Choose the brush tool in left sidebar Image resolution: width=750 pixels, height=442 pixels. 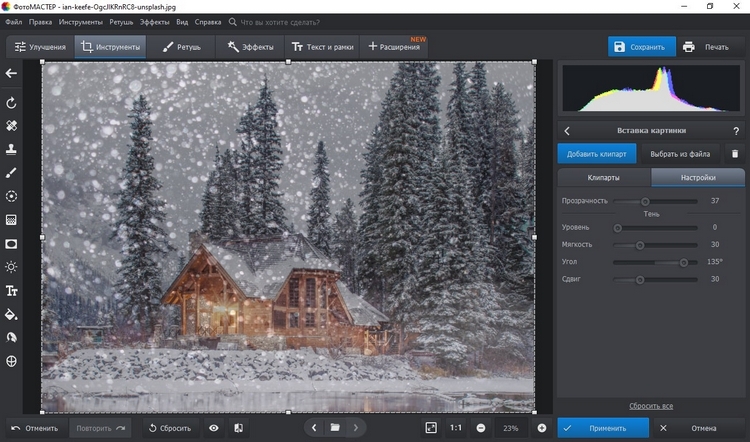pos(12,173)
